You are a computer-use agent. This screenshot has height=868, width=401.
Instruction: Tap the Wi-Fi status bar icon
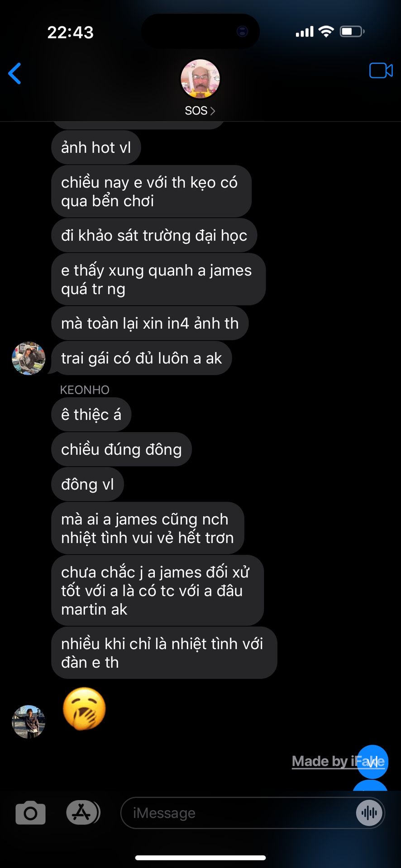point(326,32)
